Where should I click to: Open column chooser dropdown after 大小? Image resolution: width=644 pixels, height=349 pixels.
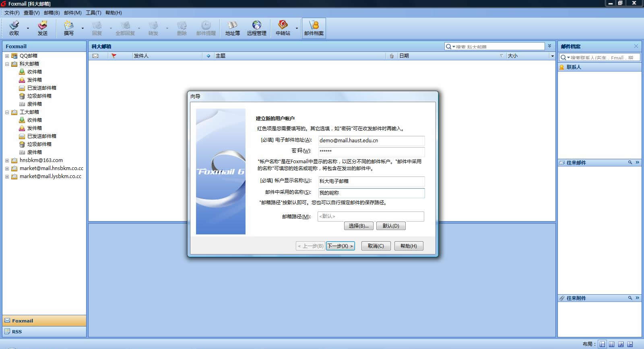(x=552, y=56)
